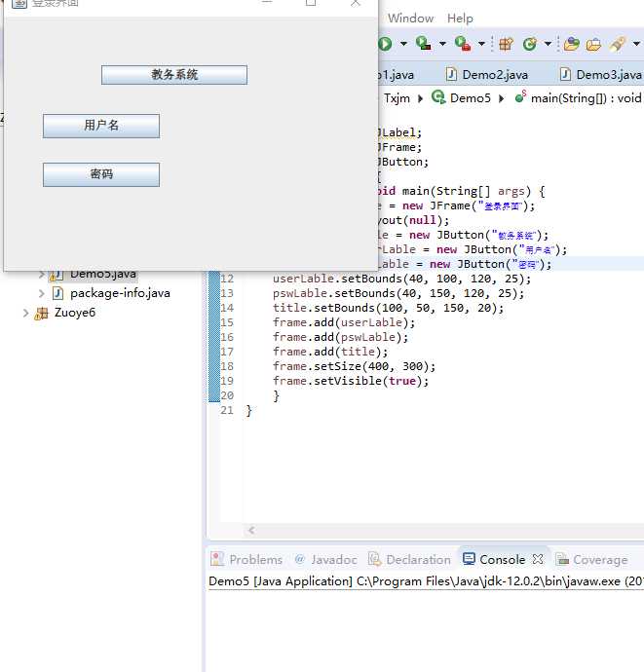The image size is (644, 672).
Task: Click the code line frame.setVisible(true)
Action: (351, 381)
